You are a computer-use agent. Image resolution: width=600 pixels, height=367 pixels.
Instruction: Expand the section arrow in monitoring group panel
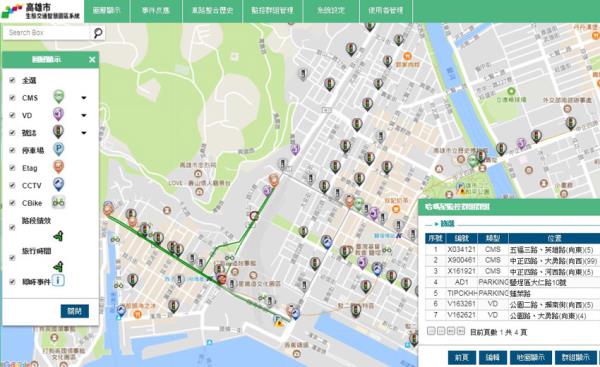coord(436,224)
